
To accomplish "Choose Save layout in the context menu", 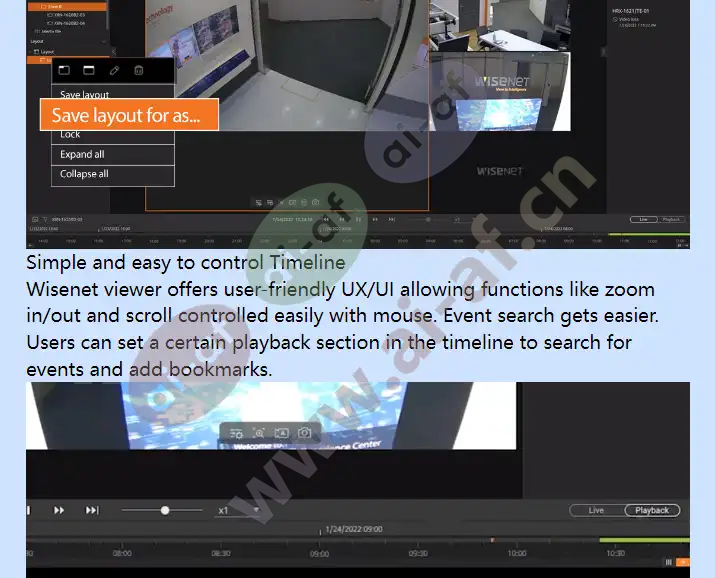I will click(x=113, y=92).
